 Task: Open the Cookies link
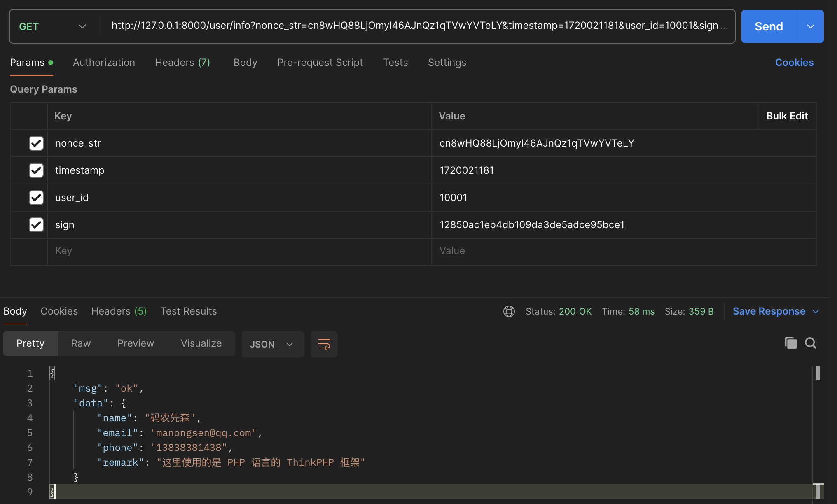point(794,63)
